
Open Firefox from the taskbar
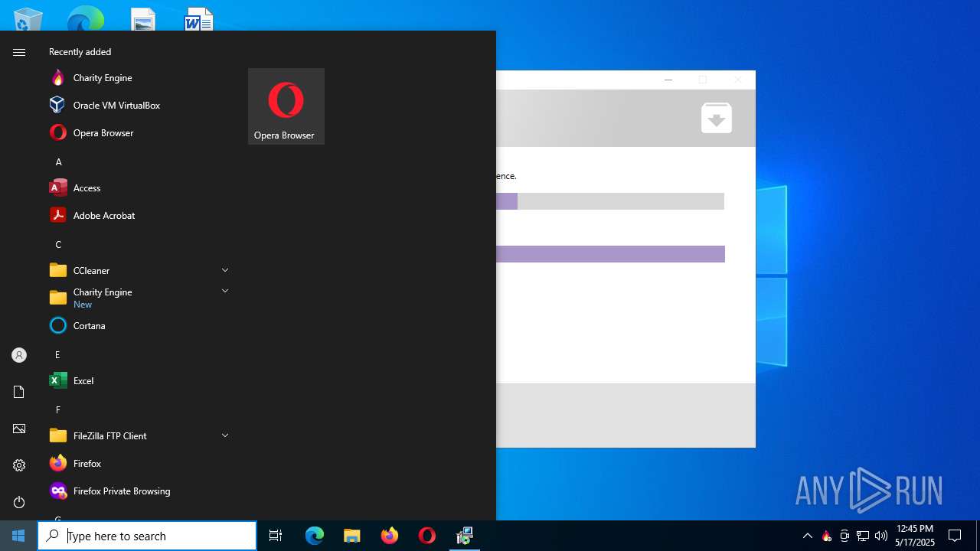[390, 536]
